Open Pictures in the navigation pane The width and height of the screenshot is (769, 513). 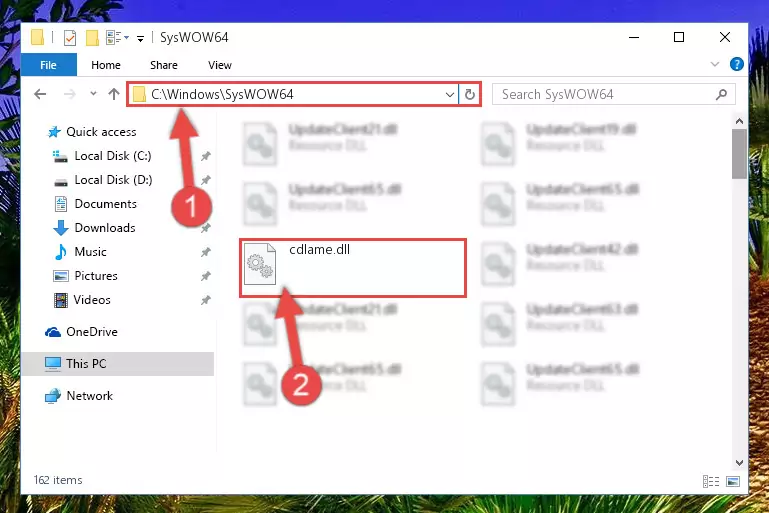[x=96, y=276]
